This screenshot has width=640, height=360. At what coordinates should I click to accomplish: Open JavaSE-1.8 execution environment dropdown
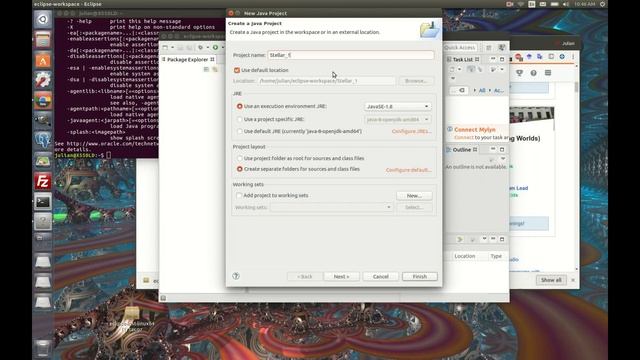click(398, 107)
